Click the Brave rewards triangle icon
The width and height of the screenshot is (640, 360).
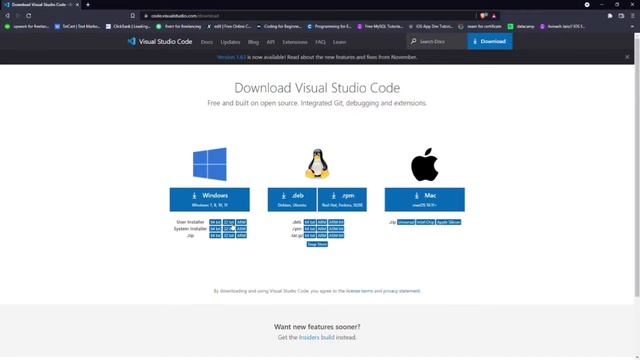[x=494, y=16]
